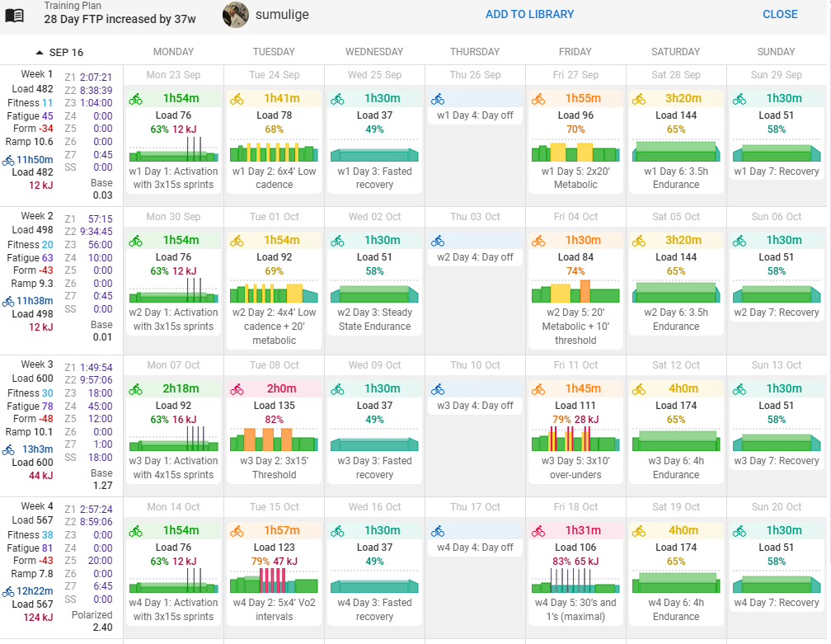Click the bike icon on Mon 23 Sep workout
831x644 pixels.
136,99
